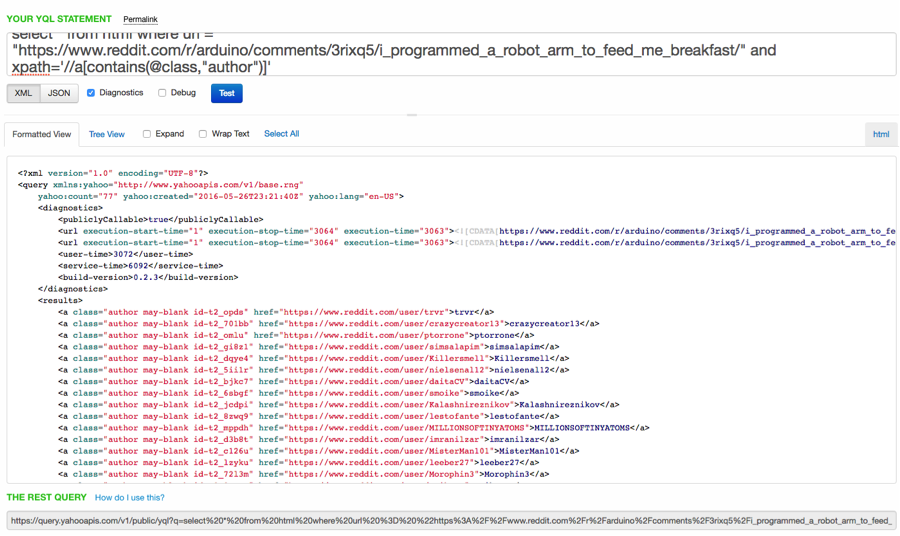This screenshot has height=536, width=900.
Task: Click the REST query URL field
Action: point(451,521)
